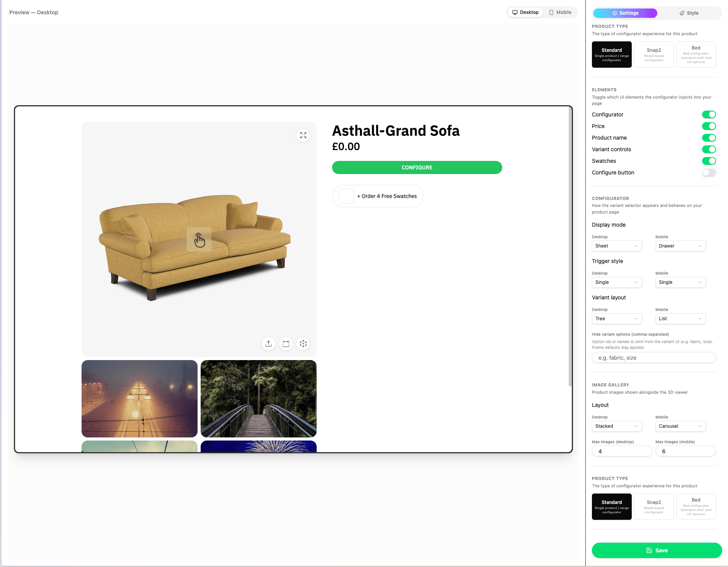Open Variant layout Desktop dropdown (Tree)
The height and width of the screenshot is (567, 728).
pyautogui.click(x=617, y=319)
